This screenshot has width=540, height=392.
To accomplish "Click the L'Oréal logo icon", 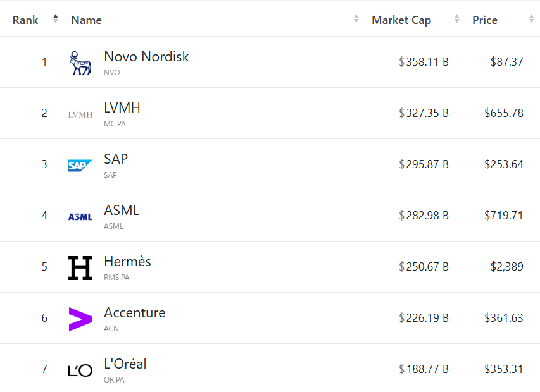I will click(x=80, y=371).
